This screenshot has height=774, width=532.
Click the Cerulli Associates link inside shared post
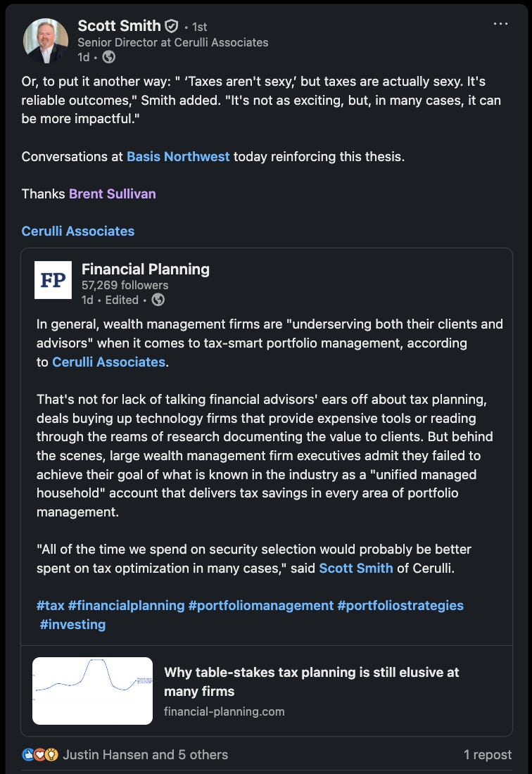point(108,362)
